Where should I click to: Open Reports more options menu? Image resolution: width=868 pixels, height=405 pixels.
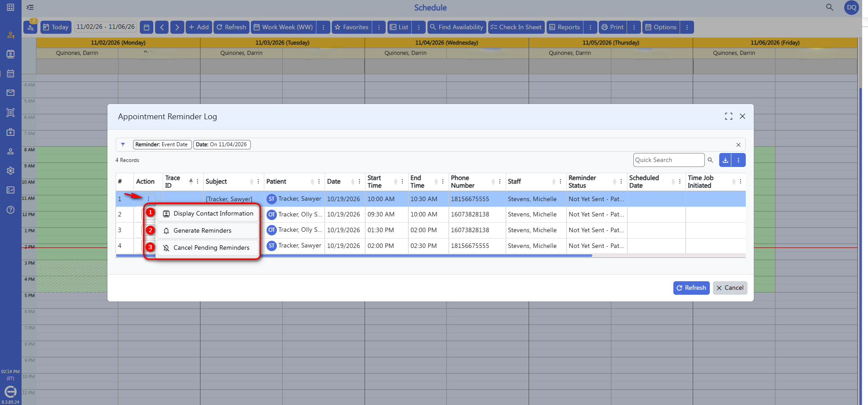point(591,27)
